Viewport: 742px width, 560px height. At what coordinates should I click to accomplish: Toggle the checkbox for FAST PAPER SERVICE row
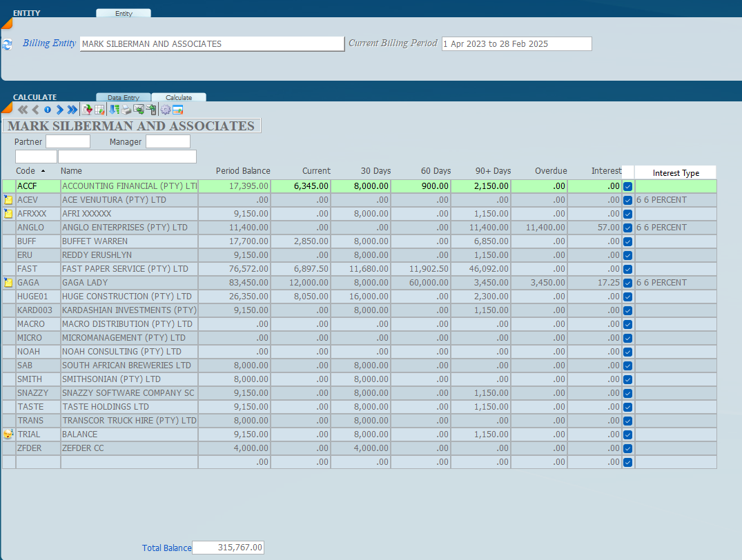click(627, 269)
